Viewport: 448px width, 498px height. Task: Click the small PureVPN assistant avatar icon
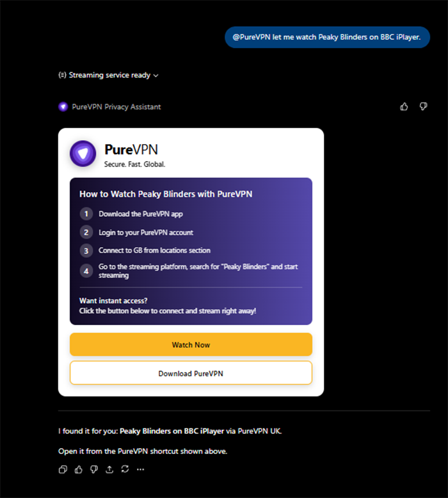coord(63,107)
